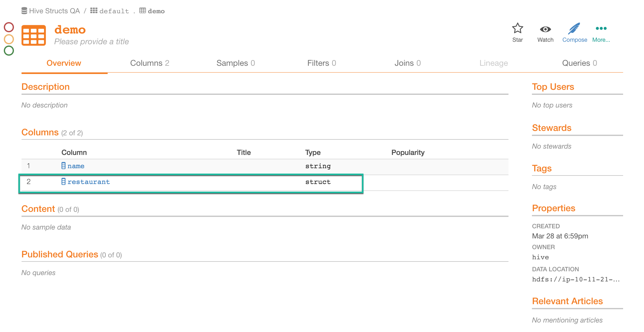
Task: Click the demo table breadcrumb icon
Action: (142, 11)
